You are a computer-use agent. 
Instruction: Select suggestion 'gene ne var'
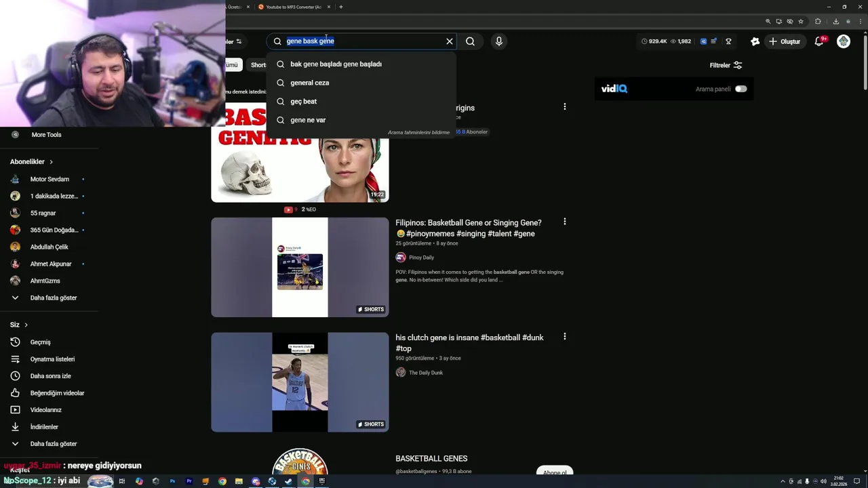(361, 120)
